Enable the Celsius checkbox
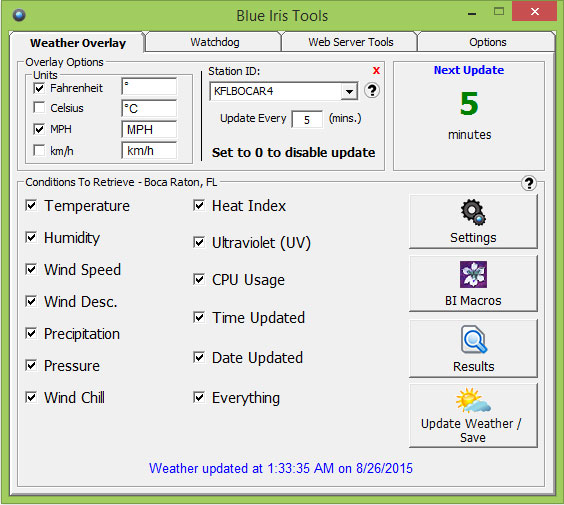 39,108
